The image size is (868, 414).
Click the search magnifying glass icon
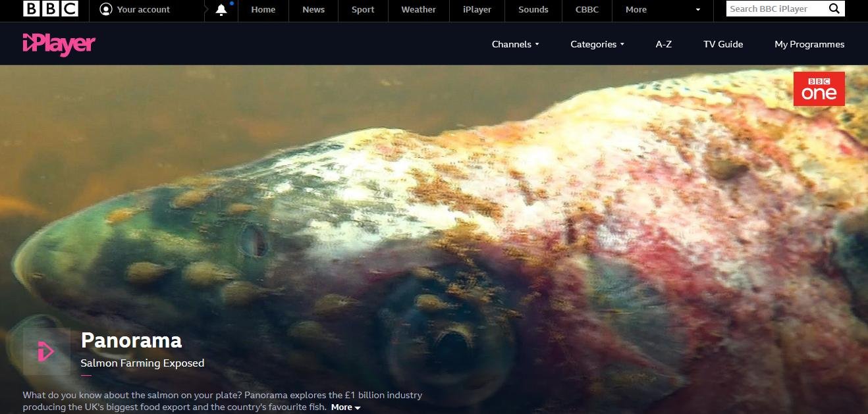(x=834, y=9)
